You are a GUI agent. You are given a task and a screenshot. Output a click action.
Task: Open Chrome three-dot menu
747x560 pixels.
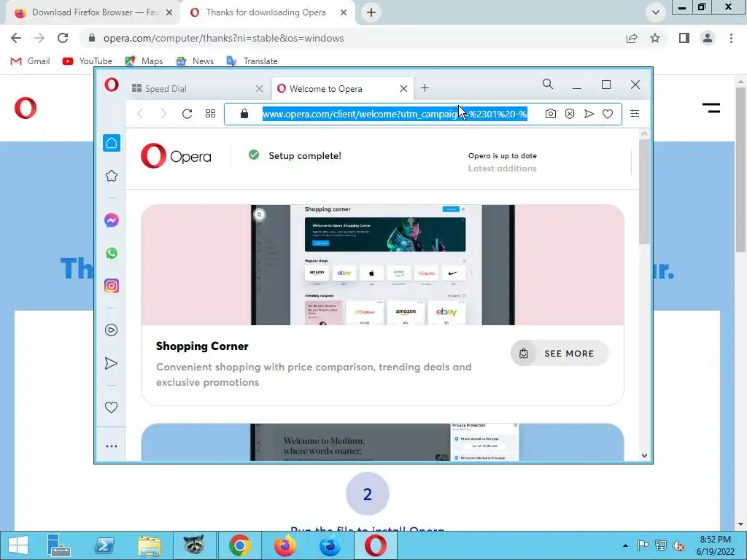click(x=731, y=38)
